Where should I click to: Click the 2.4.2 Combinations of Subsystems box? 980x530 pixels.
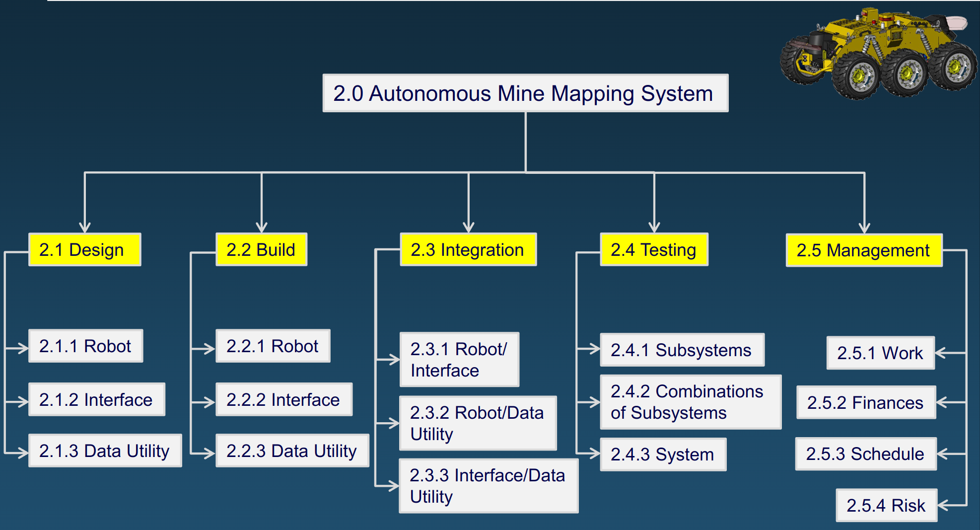click(690, 401)
